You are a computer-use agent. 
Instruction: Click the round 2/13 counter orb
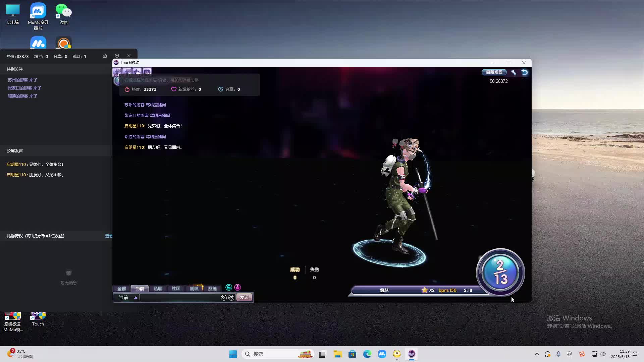coord(500,272)
